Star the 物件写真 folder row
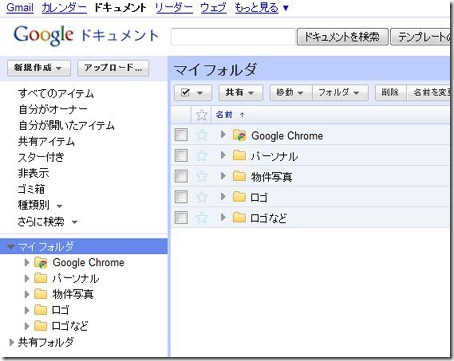 tap(202, 176)
